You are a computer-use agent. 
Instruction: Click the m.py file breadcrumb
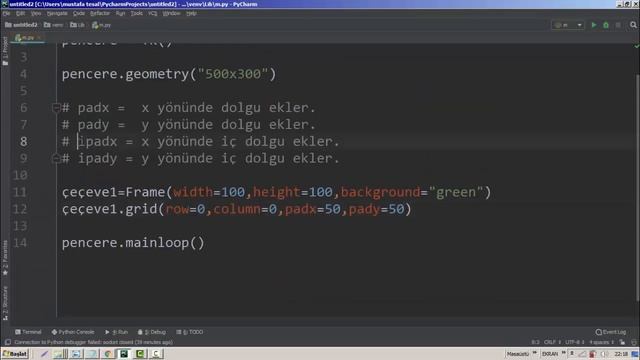tap(101, 25)
